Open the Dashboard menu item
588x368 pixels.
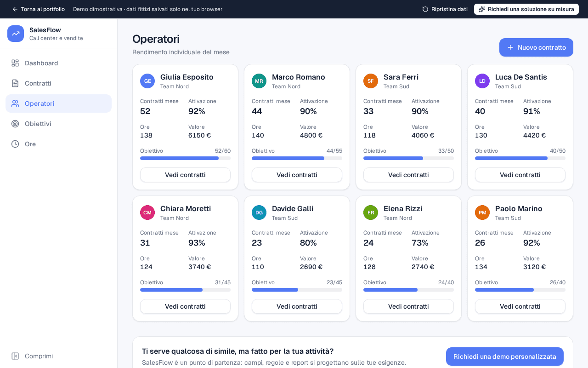coord(58,63)
